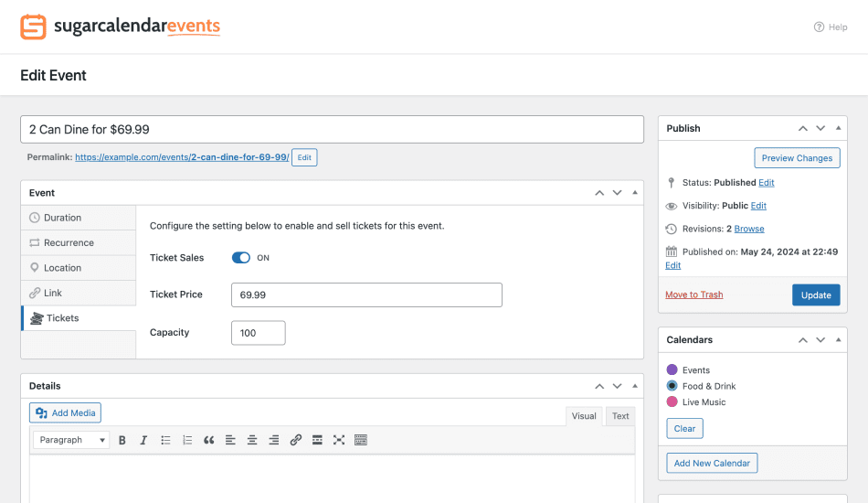Center align text in editor
This screenshot has height=503, width=868.
pyautogui.click(x=252, y=440)
